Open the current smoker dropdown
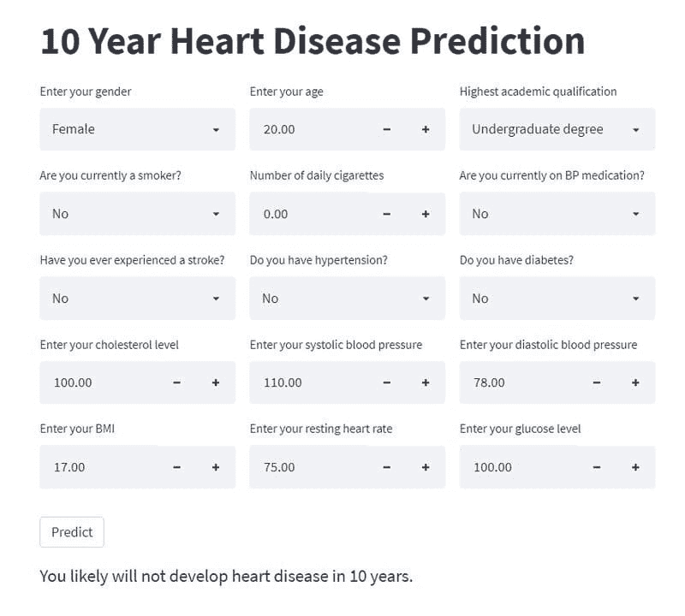This screenshot has height=616, width=685. coord(137,214)
